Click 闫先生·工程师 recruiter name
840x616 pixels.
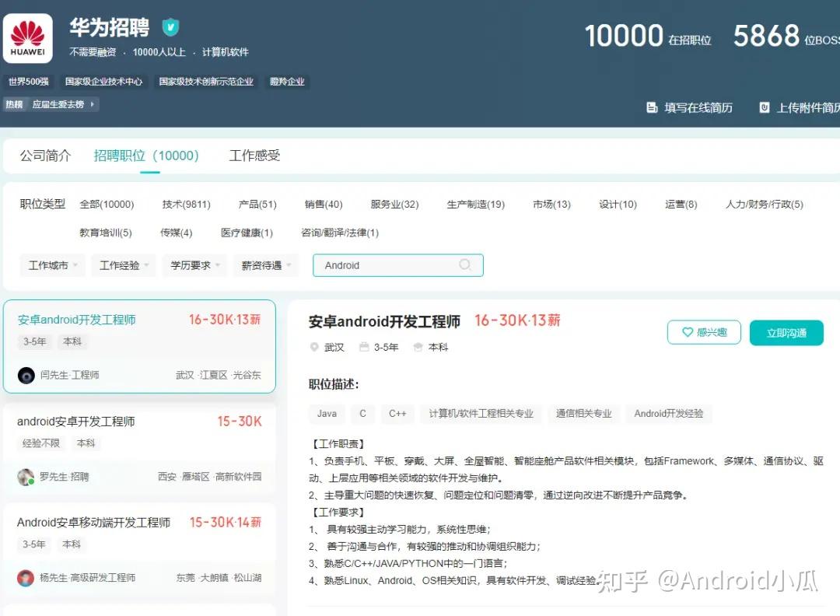[x=70, y=375]
